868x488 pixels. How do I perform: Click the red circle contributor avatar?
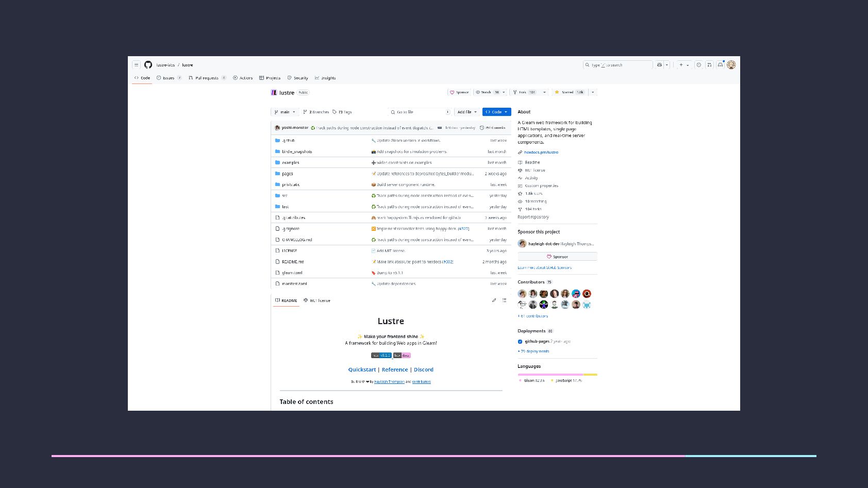click(587, 294)
